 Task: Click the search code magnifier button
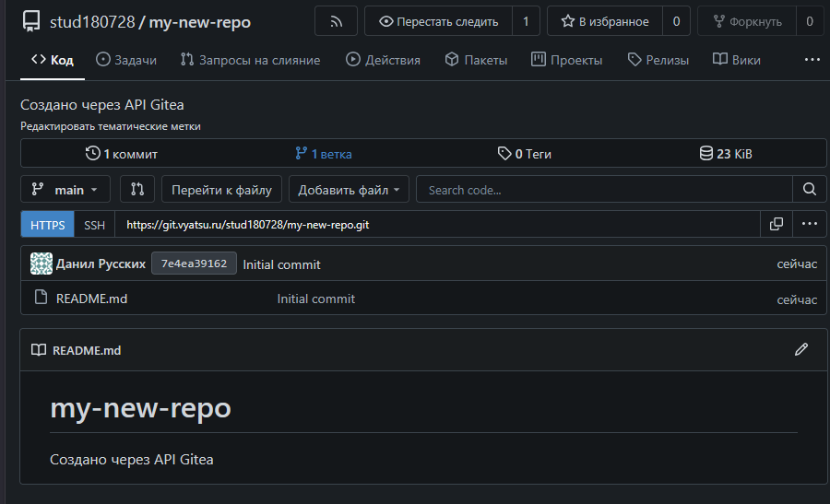[809, 190]
